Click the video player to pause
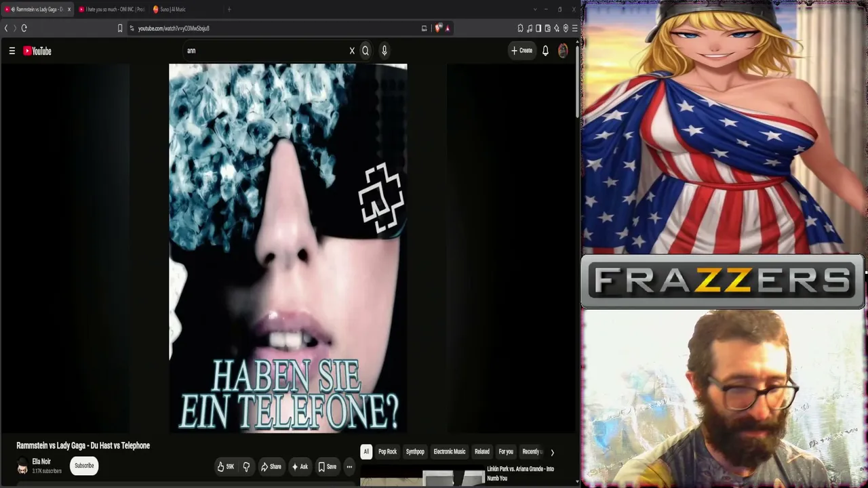This screenshot has width=868, height=488. [x=288, y=248]
